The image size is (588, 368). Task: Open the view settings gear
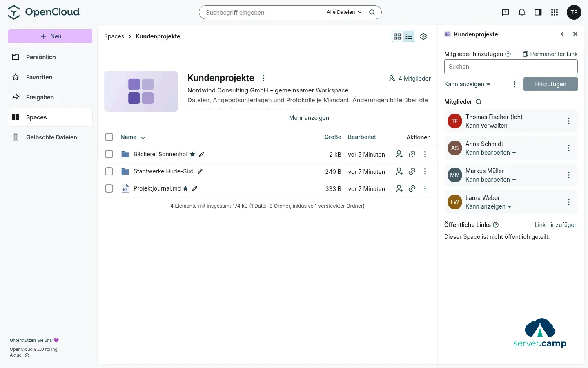(423, 36)
